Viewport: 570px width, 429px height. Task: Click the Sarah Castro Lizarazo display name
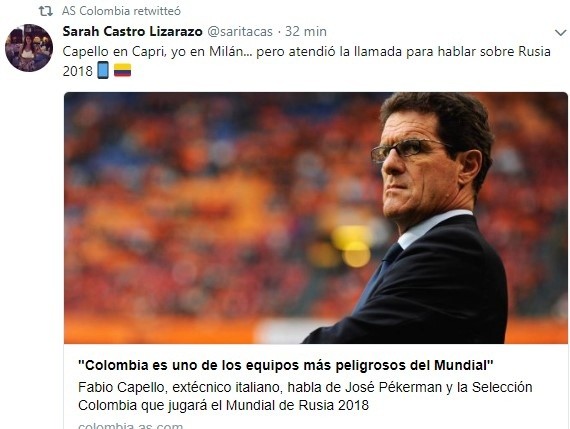point(132,32)
